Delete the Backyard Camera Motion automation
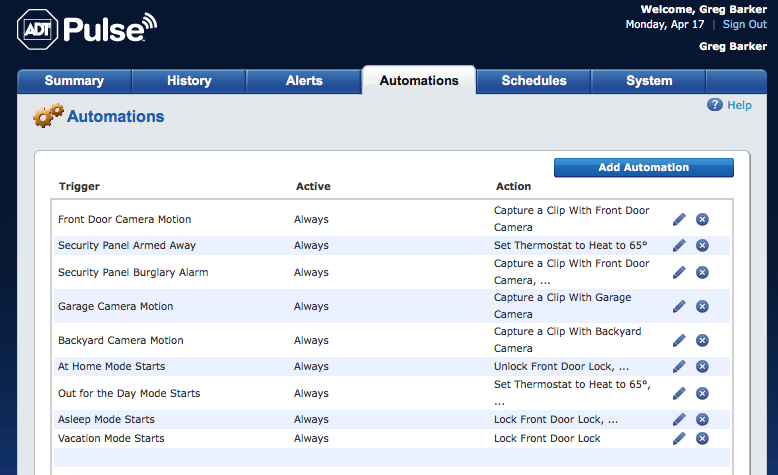 pyautogui.click(x=702, y=340)
